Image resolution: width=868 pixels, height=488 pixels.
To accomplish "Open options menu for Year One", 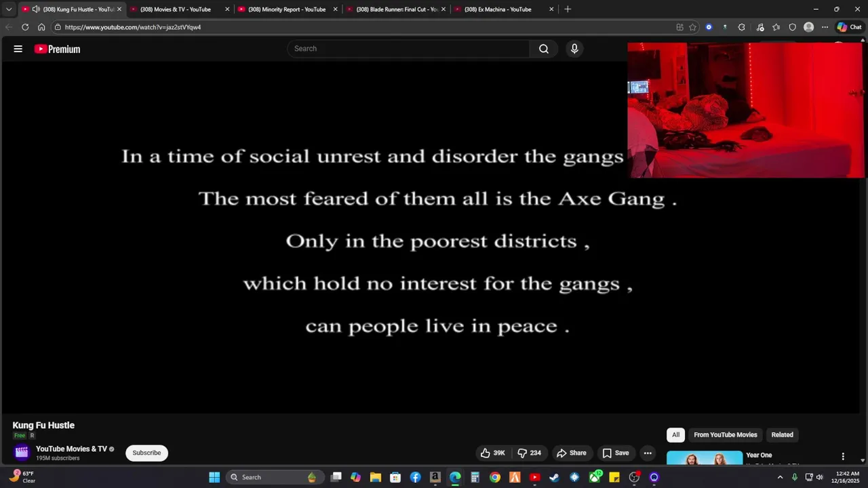I will point(843,457).
